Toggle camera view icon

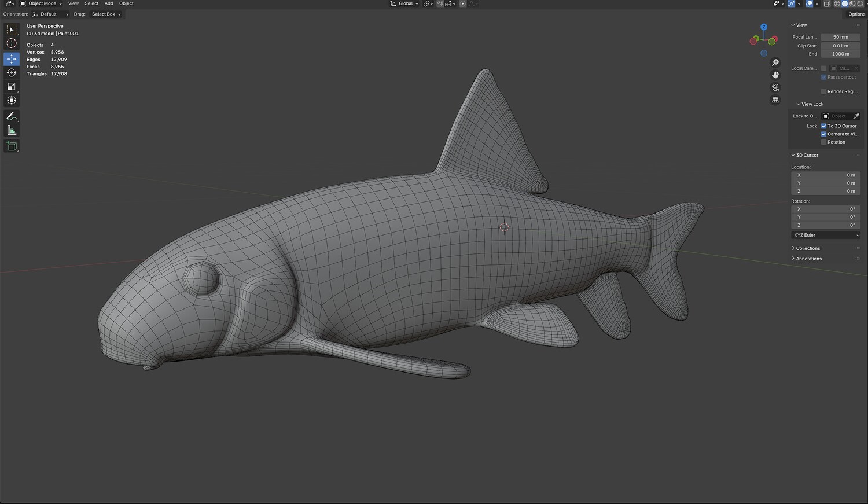775,87
